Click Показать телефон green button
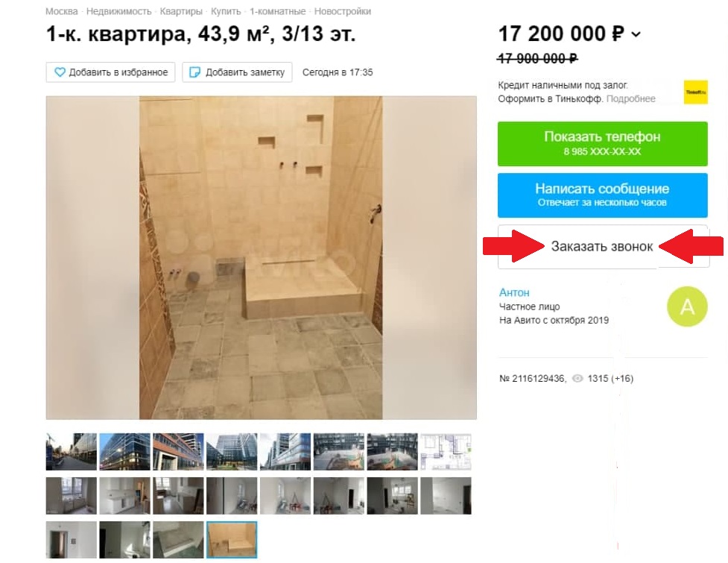728x563 pixels. 602,143
